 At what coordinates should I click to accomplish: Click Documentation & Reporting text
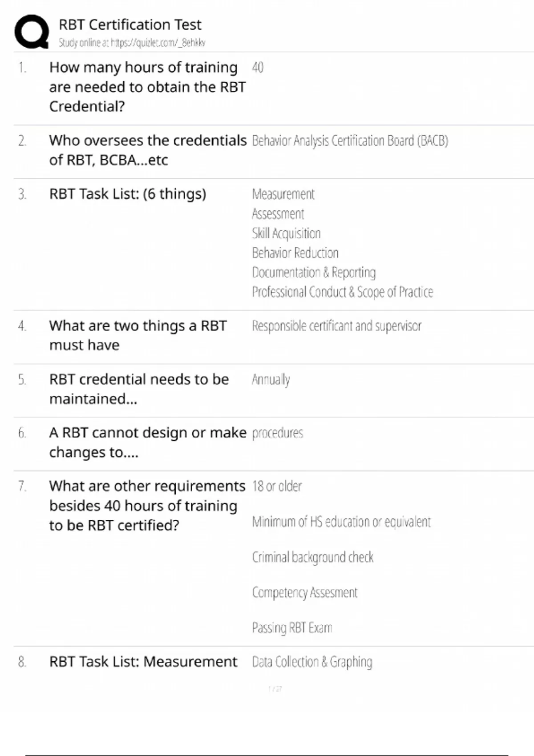pyautogui.click(x=314, y=272)
